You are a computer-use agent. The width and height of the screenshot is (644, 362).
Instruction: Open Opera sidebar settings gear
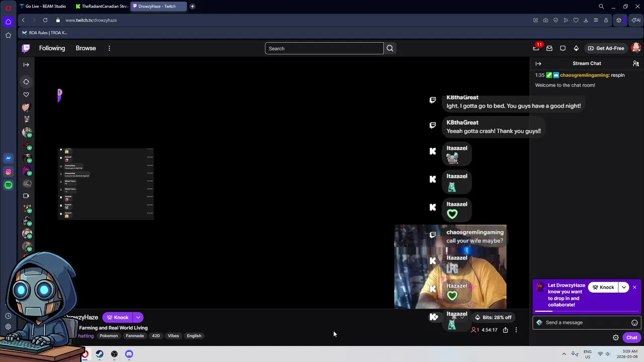(8, 327)
